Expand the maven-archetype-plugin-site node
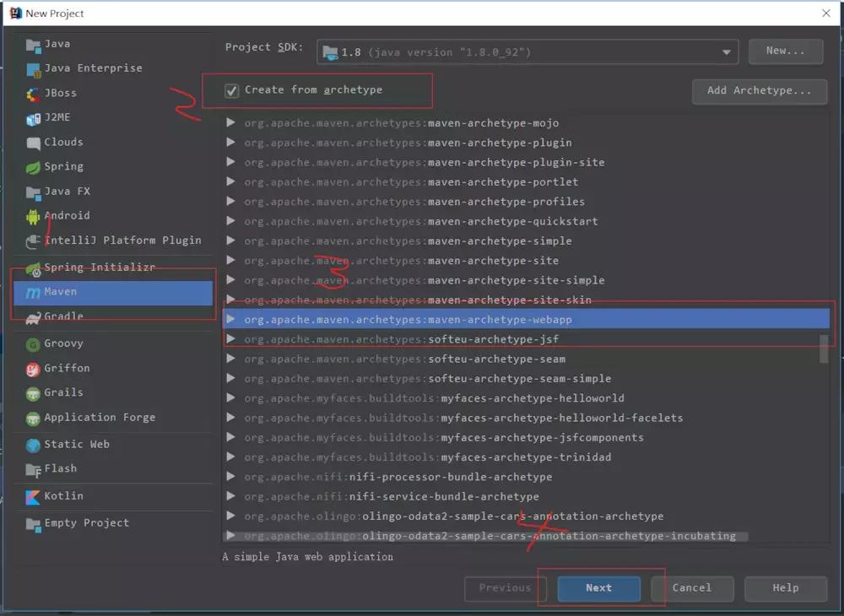 point(231,162)
